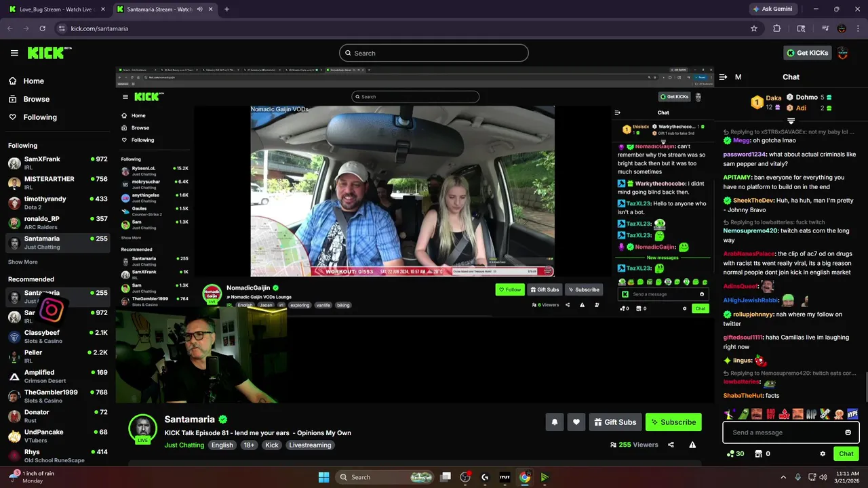The width and height of the screenshot is (868, 488).
Task: Click the Gift Subs button
Action: [x=615, y=422]
